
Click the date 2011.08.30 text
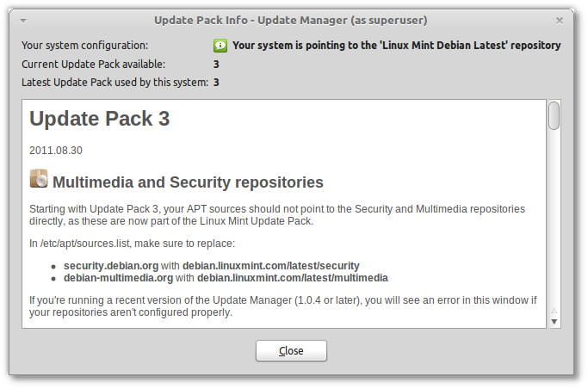[x=56, y=151]
